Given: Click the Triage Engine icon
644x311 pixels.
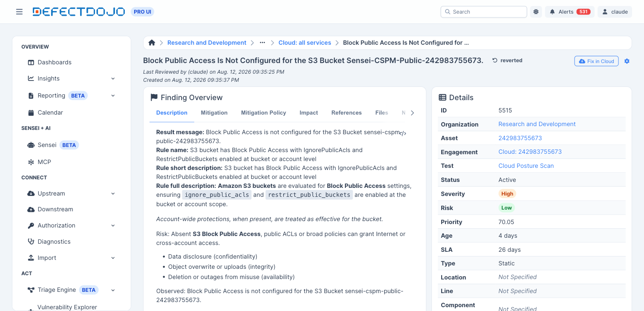Looking at the screenshot, I should point(31,290).
